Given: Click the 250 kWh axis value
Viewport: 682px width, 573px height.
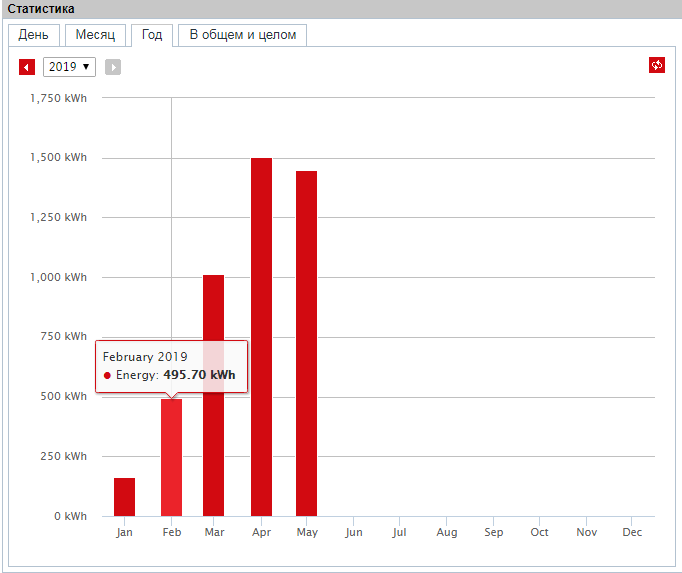Looking at the screenshot, I should point(64,456).
